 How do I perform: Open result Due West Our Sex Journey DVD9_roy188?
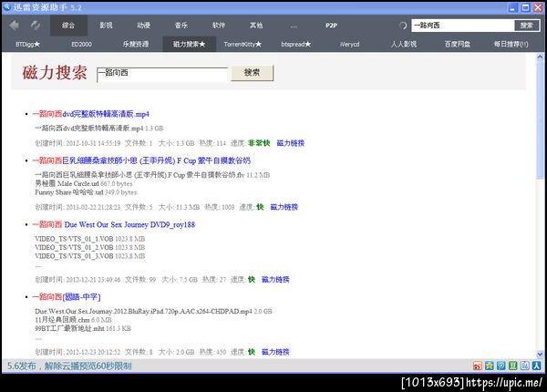point(114,224)
